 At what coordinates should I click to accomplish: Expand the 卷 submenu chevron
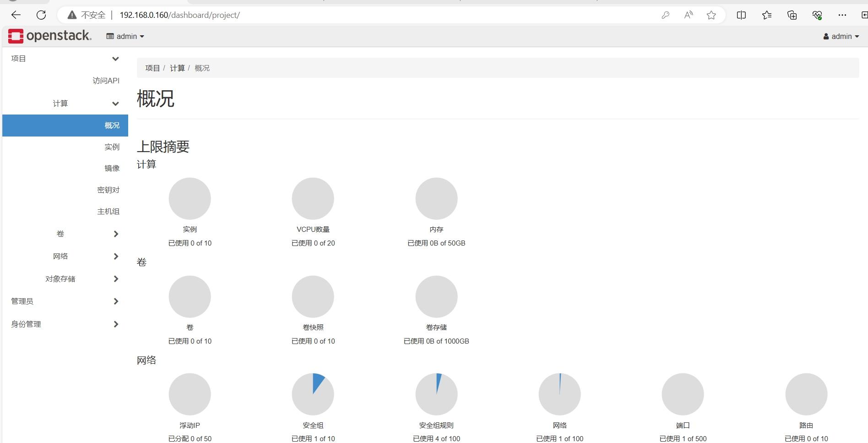116,234
